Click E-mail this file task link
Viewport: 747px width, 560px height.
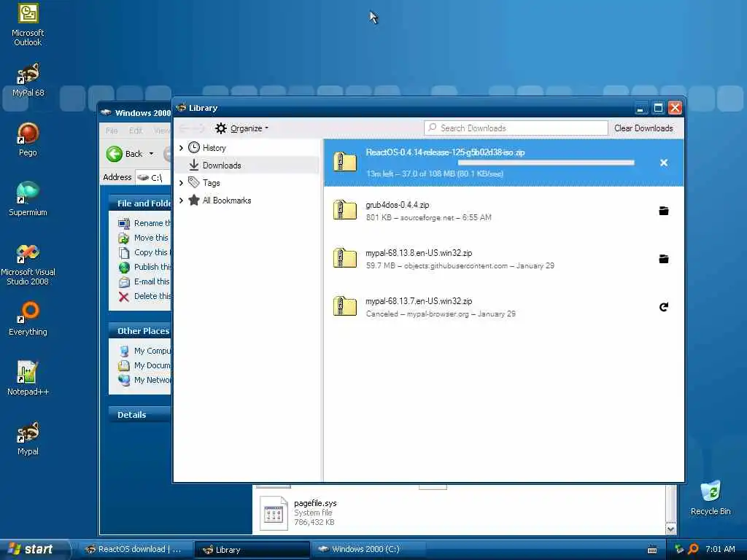click(x=145, y=281)
